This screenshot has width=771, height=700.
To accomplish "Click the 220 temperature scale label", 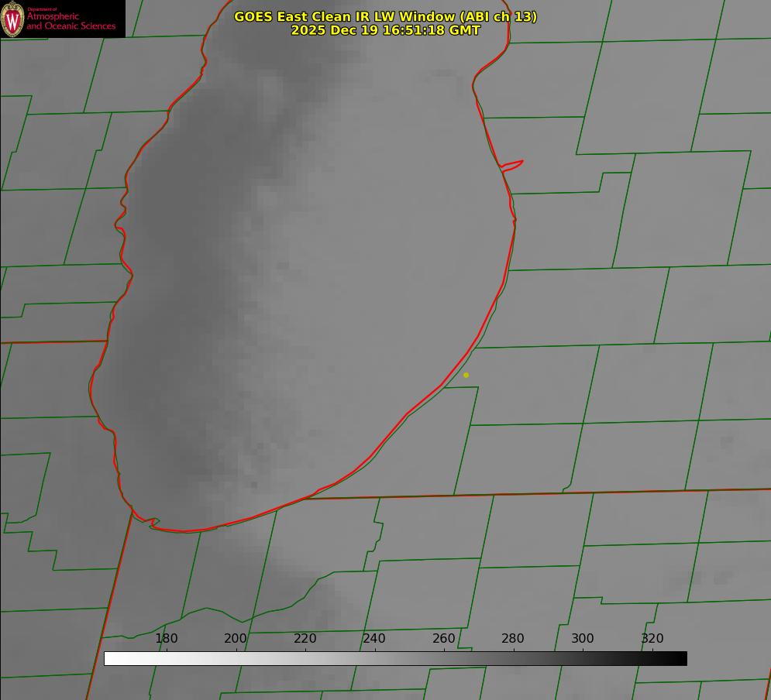I will (x=305, y=638).
